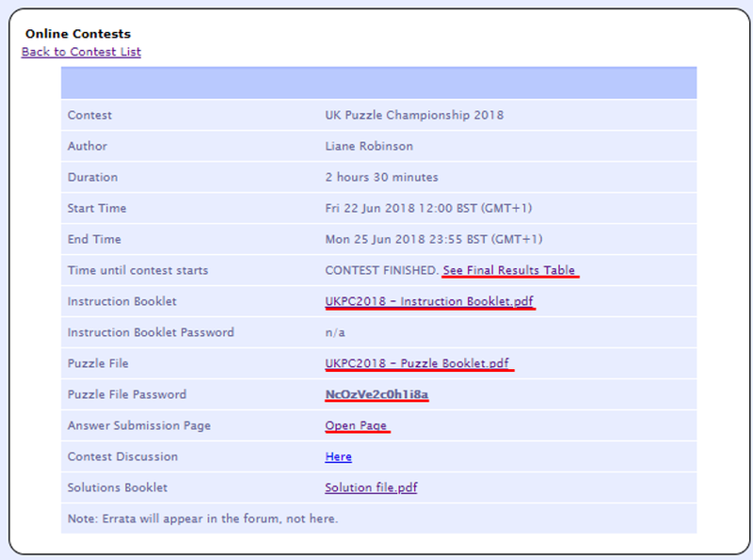
Task: Click the UK Puzzle Championship 2018 text
Action: [414, 115]
